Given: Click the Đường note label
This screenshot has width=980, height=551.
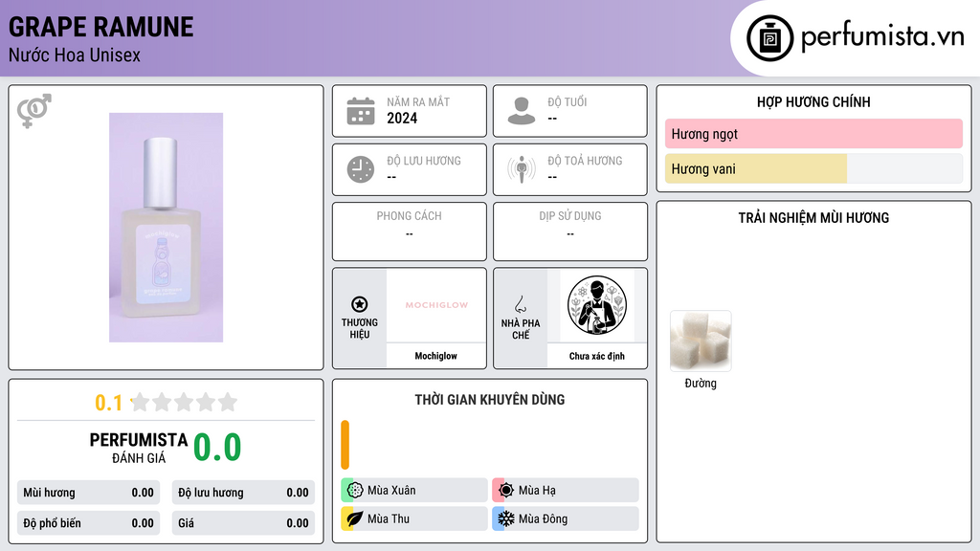Looking at the screenshot, I should click(701, 383).
